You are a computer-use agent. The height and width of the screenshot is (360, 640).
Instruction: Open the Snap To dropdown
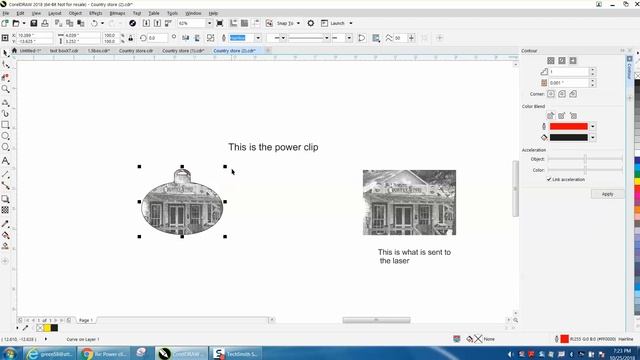point(298,23)
